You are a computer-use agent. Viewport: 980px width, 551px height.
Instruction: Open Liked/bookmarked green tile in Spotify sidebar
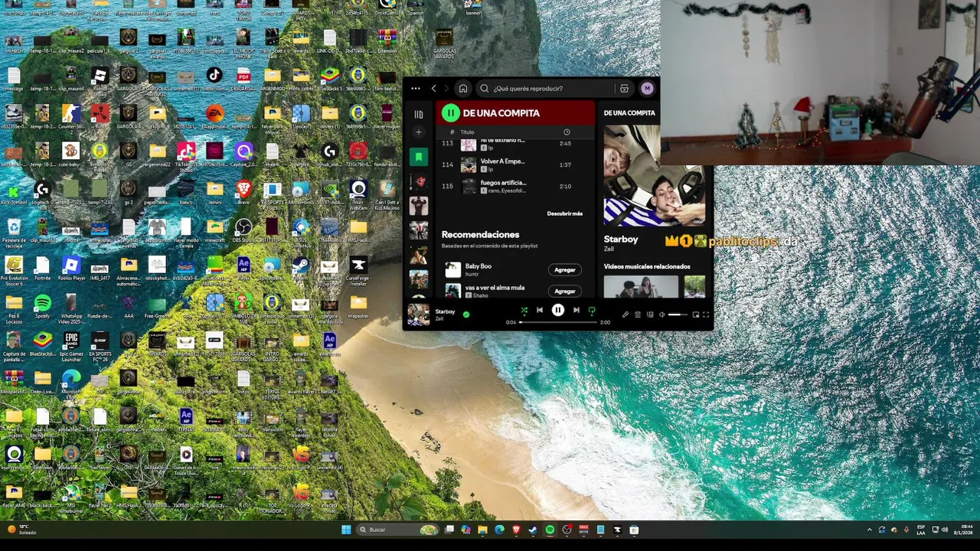tap(418, 157)
